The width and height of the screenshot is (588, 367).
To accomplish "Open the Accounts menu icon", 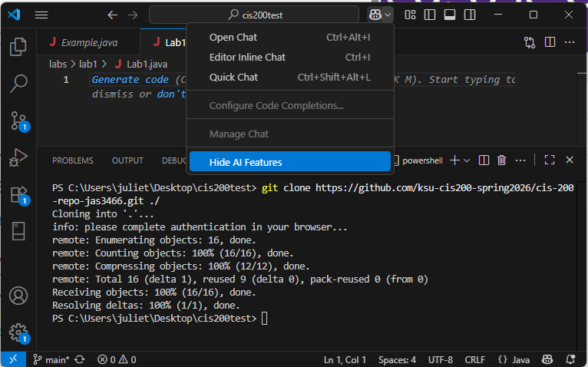I will coord(18,296).
